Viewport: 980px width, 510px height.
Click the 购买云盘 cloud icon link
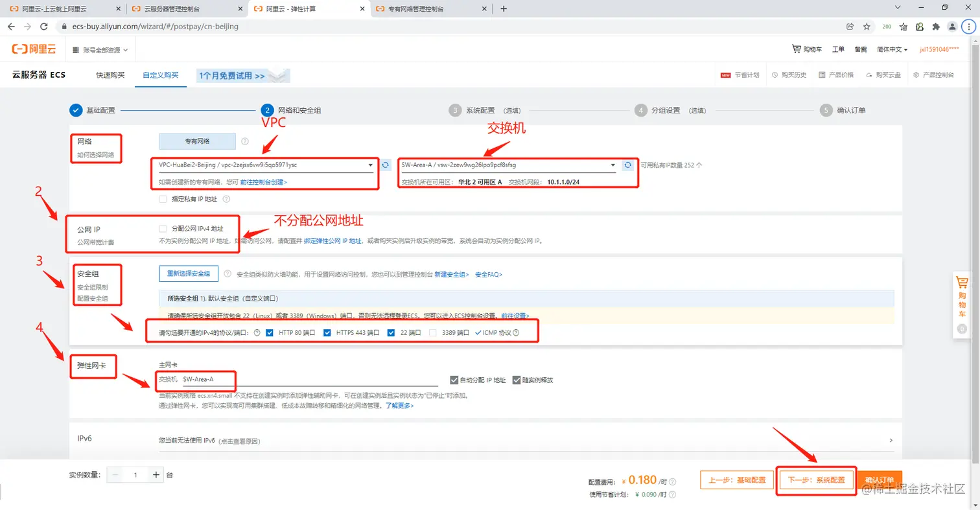point(883,75)
